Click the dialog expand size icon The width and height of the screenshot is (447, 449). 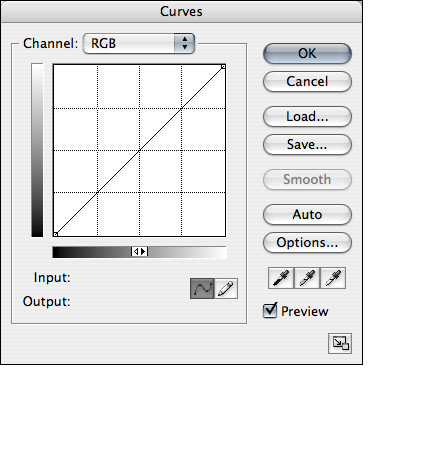(340, 343)
